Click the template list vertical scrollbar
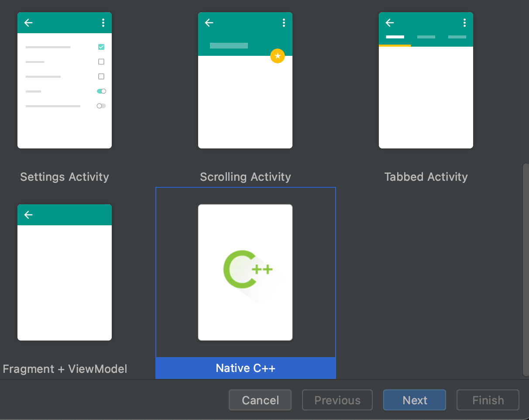The image size is (529, 420). click(x=526, y=269)
